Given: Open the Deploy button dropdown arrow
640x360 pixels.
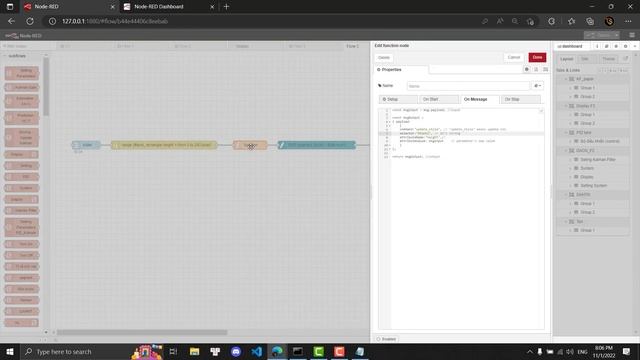Looking at the screenshot, I should 616,36.
